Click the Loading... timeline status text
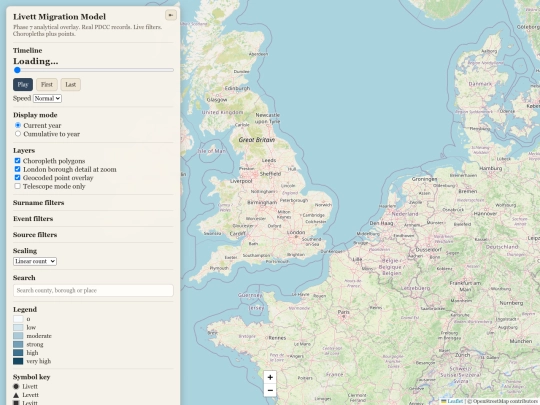 pyautogui.click(x=36, y=61)
